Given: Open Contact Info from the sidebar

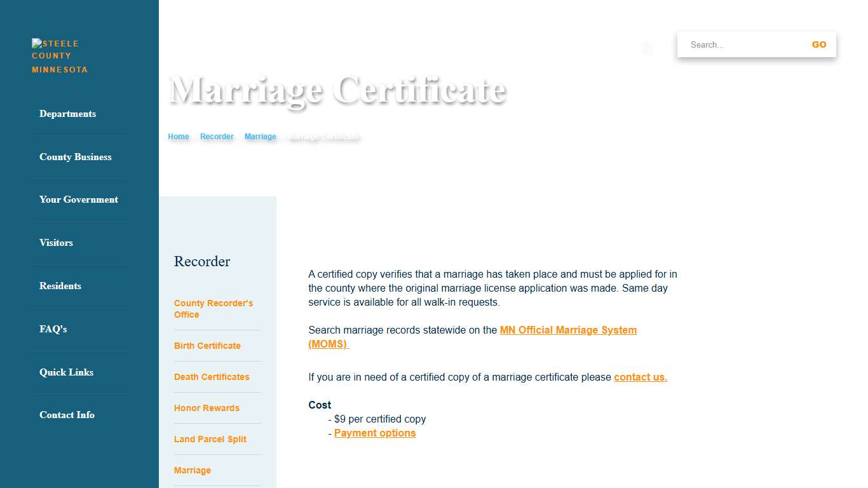Looking at the screenshot, I should coord(67,415).
